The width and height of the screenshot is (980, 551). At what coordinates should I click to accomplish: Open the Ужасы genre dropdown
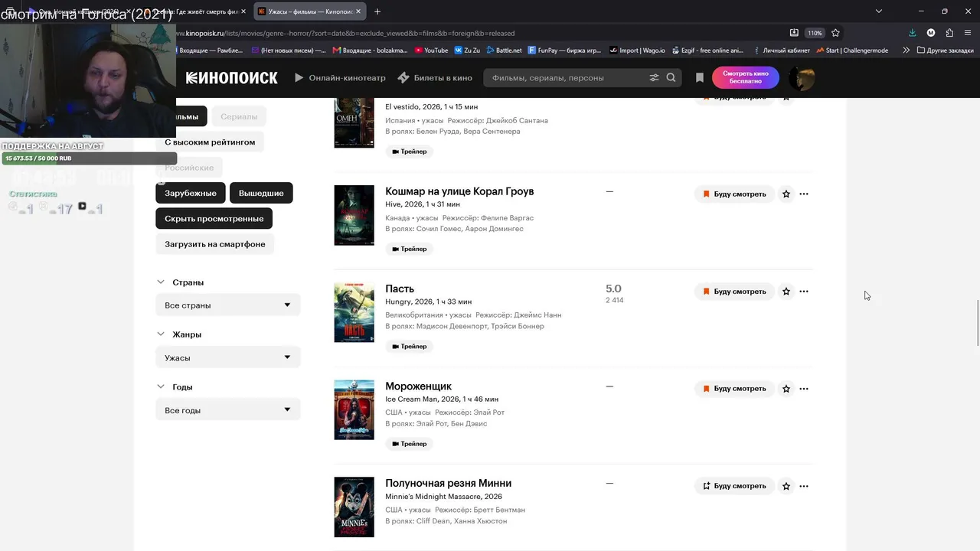(228, 357)
